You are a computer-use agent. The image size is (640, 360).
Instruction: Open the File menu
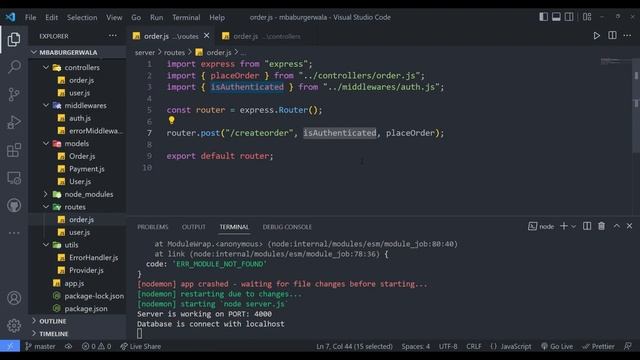31,17
